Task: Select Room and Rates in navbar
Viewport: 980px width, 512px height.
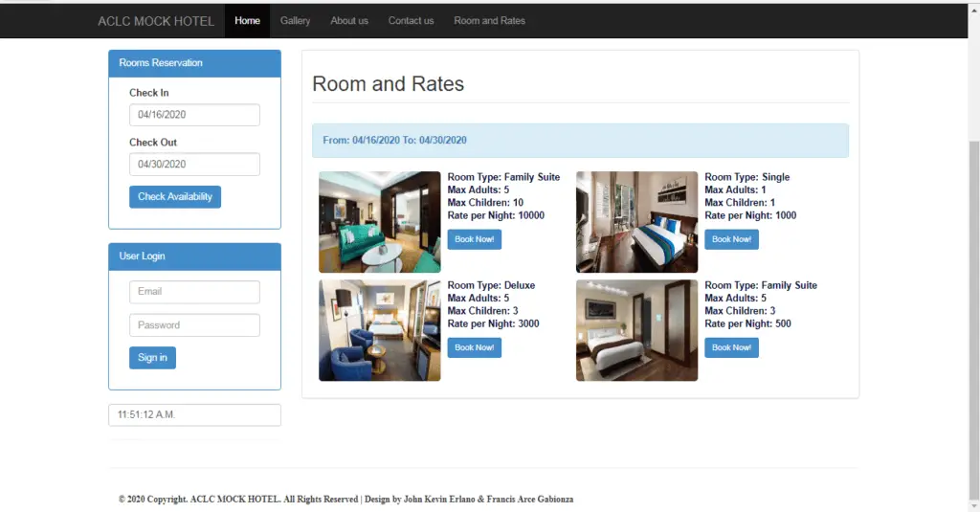Action: [489, 21]
